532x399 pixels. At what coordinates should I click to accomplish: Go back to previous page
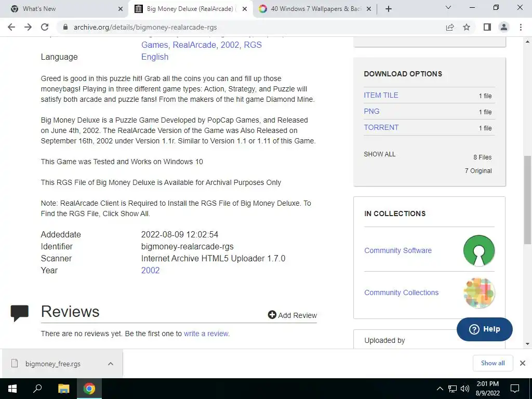pos(11,27)
